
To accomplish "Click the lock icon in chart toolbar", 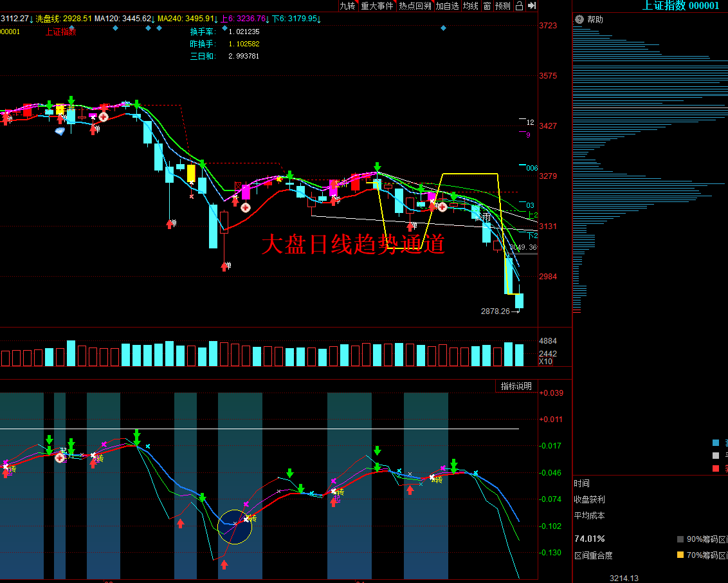I will [x=520, y=6].
